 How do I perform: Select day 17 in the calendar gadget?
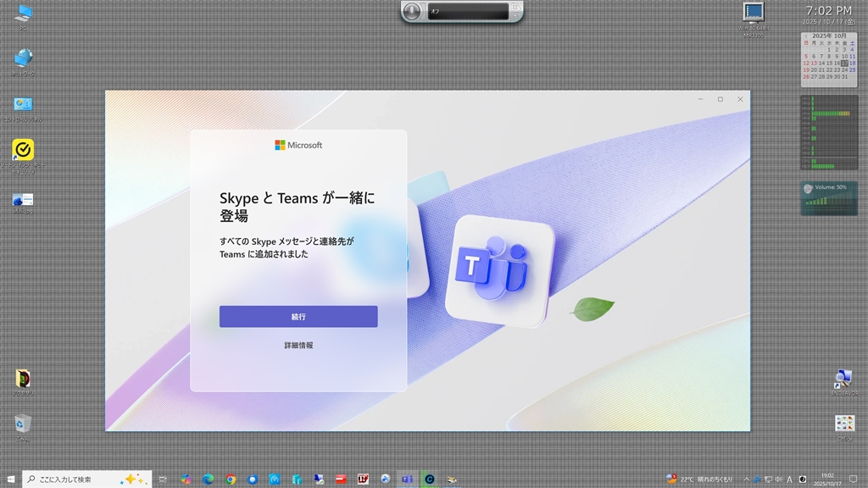tap(844, 63)
